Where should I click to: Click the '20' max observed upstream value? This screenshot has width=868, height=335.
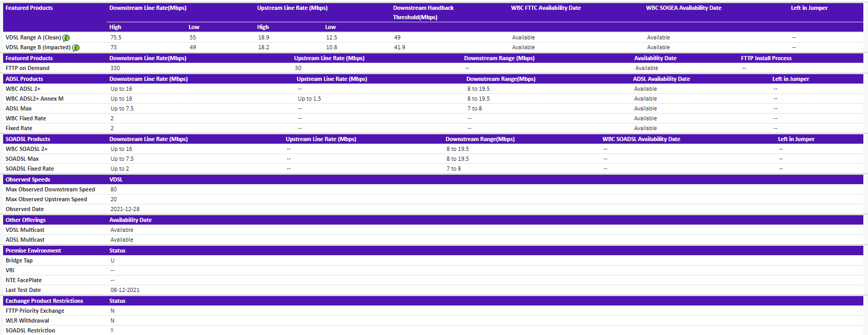click(114, 199)
